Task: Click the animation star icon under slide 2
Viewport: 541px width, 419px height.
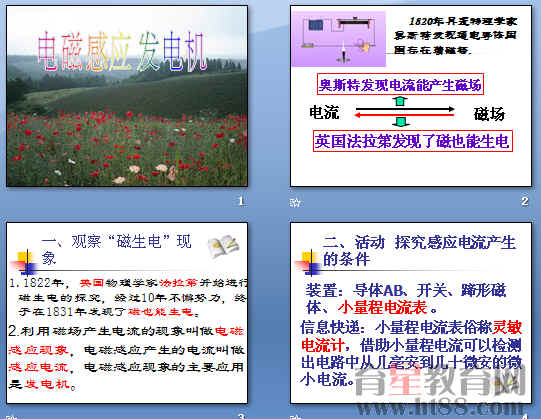Action: click(295, 203)
